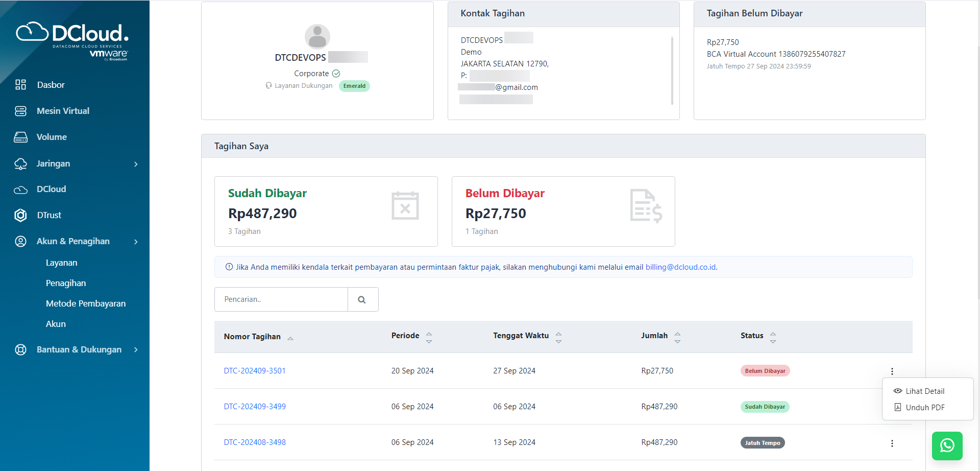Choose Unduh PDF from the context menu
The width and height of the screenshot is (980, 471).
[x=924, y=408]
